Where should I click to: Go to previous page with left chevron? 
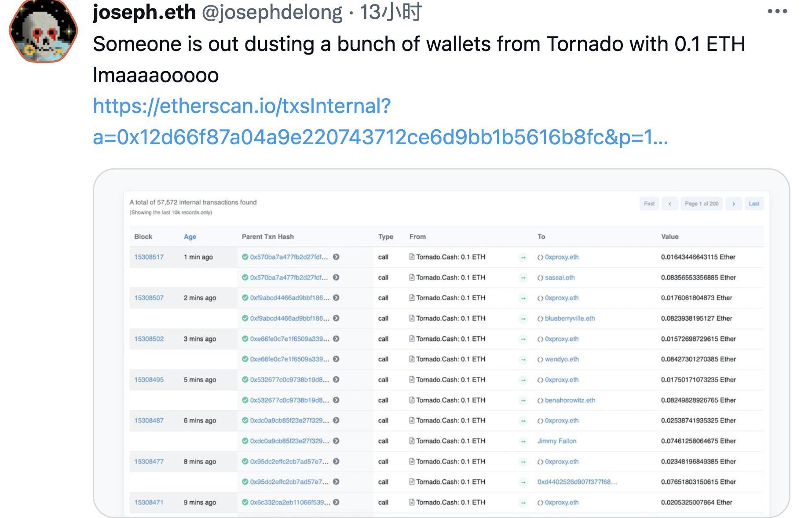click(669, 204)
